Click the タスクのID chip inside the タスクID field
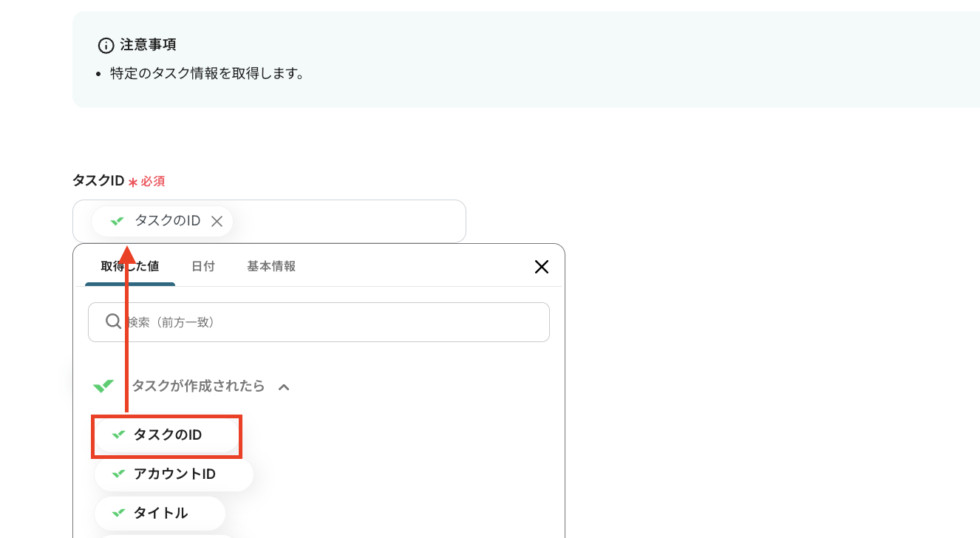 click(162, 221)
